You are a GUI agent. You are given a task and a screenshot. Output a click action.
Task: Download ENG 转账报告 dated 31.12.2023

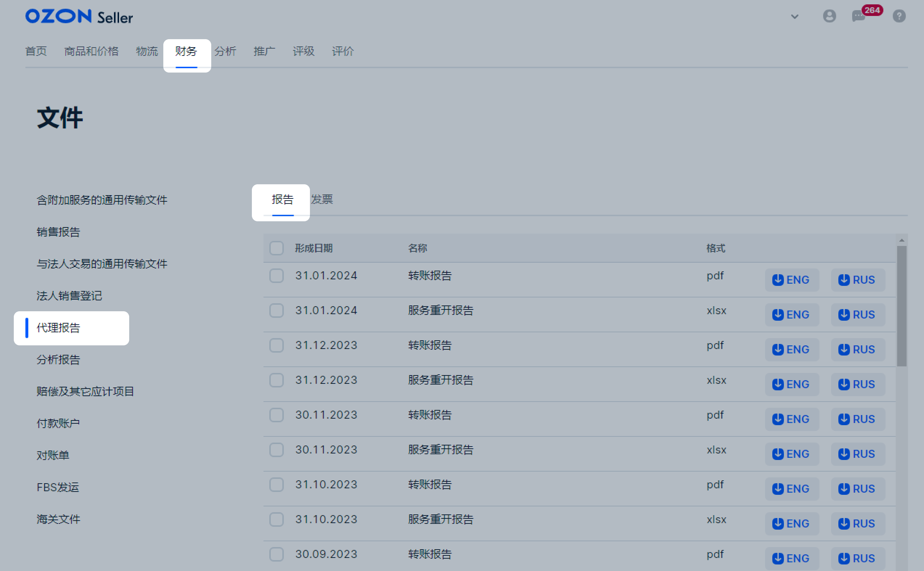coord(792,349)
